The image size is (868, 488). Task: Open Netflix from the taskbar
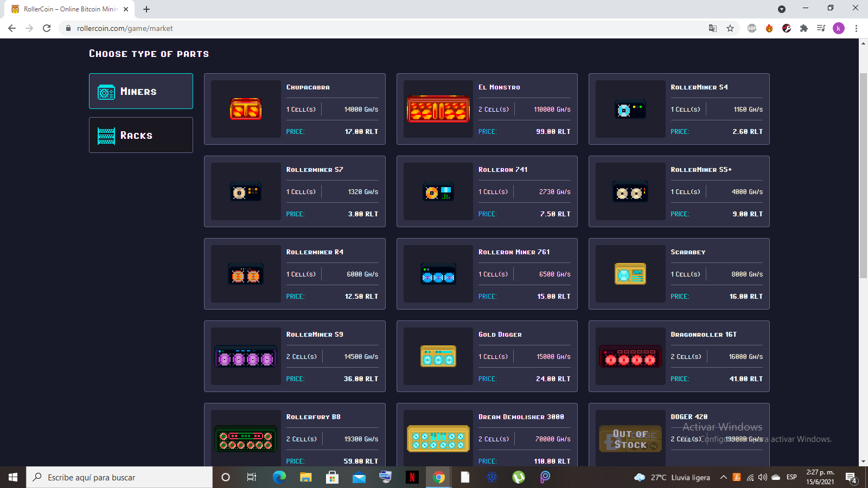[x=412, y=477]
